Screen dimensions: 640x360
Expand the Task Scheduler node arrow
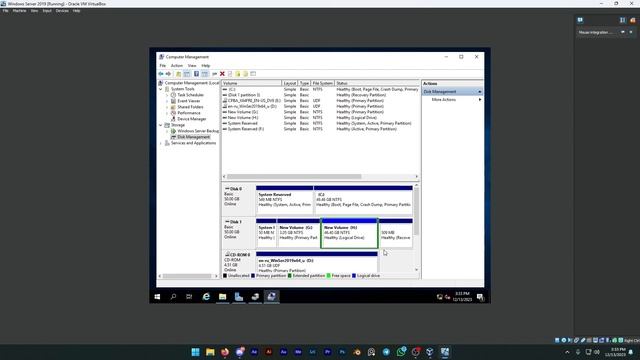click(167, 95)
